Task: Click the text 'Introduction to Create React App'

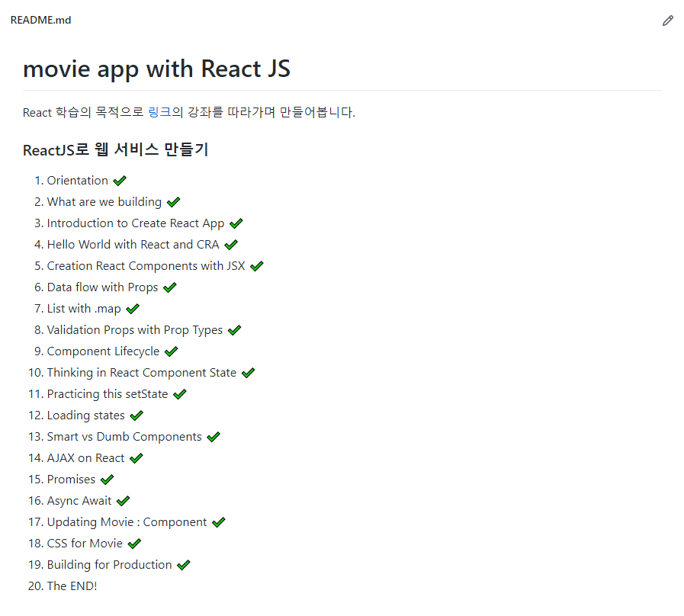Action: (x=136, y=223)
